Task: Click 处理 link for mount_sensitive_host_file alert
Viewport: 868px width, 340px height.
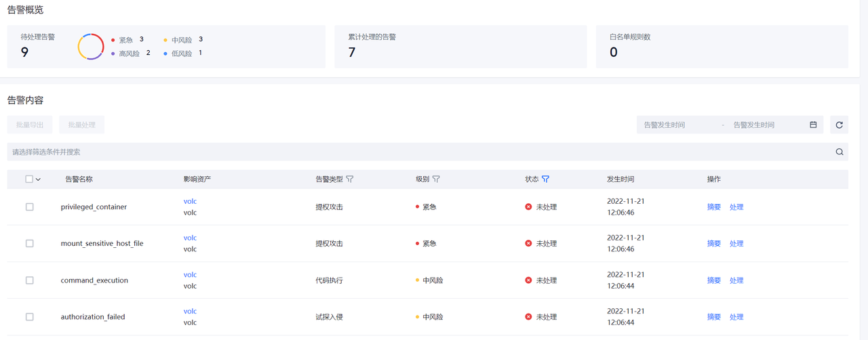Action: pyautogui.click(x=736, y=243)
